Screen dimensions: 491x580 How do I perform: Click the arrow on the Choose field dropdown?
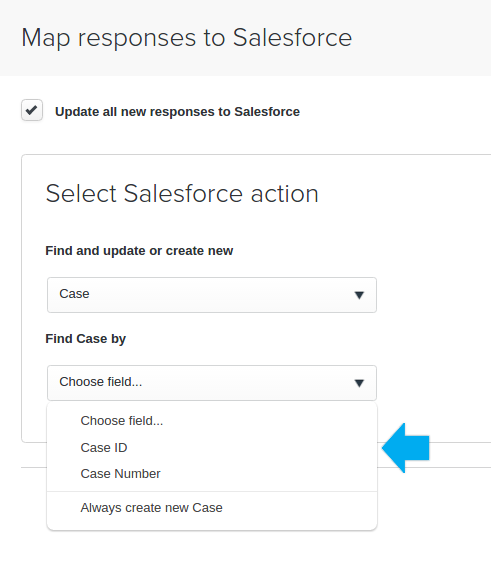(359, 383)
